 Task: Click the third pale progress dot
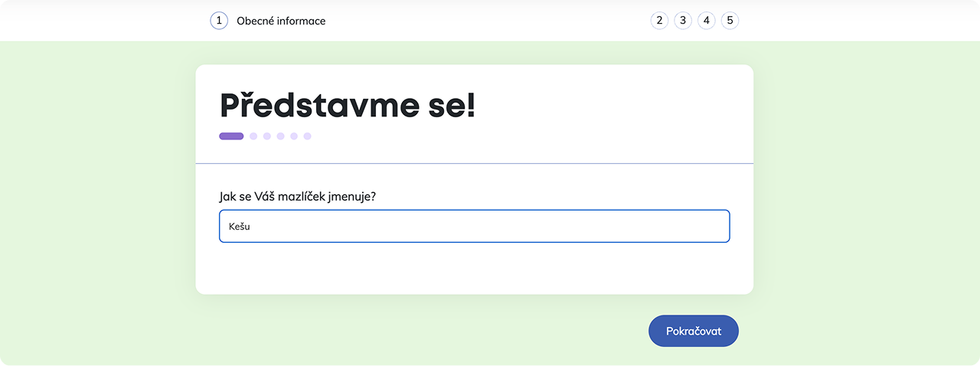[281, 136]
